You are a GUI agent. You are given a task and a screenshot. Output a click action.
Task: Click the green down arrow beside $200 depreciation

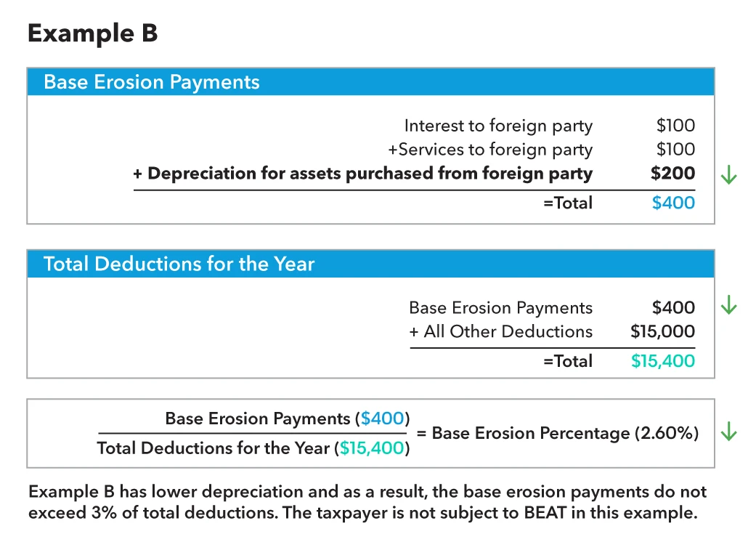click(728, 174)
